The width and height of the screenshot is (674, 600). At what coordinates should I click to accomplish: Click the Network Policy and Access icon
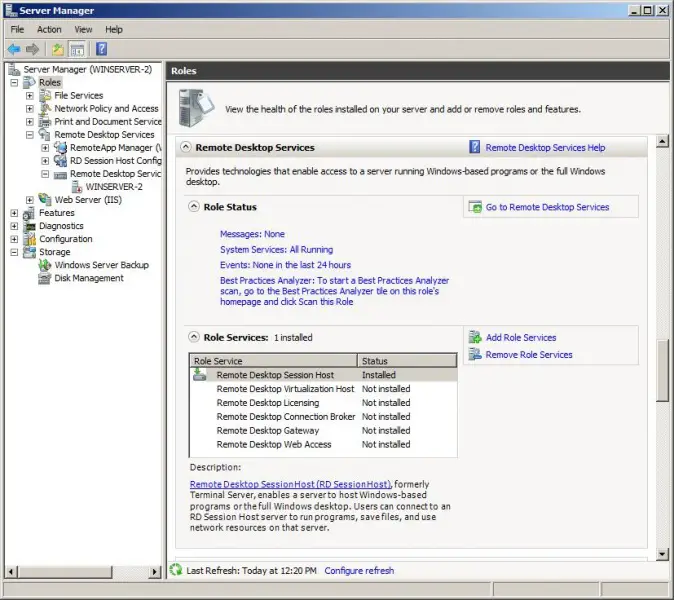(45, 108)
